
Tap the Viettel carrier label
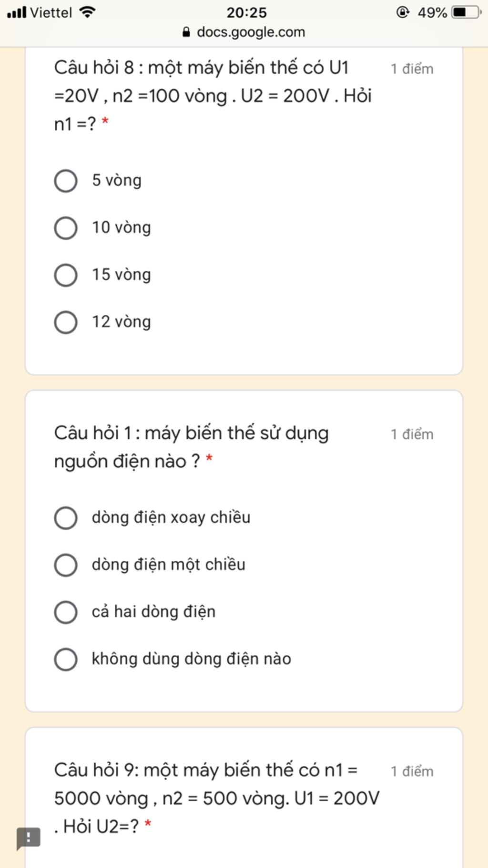51,12
